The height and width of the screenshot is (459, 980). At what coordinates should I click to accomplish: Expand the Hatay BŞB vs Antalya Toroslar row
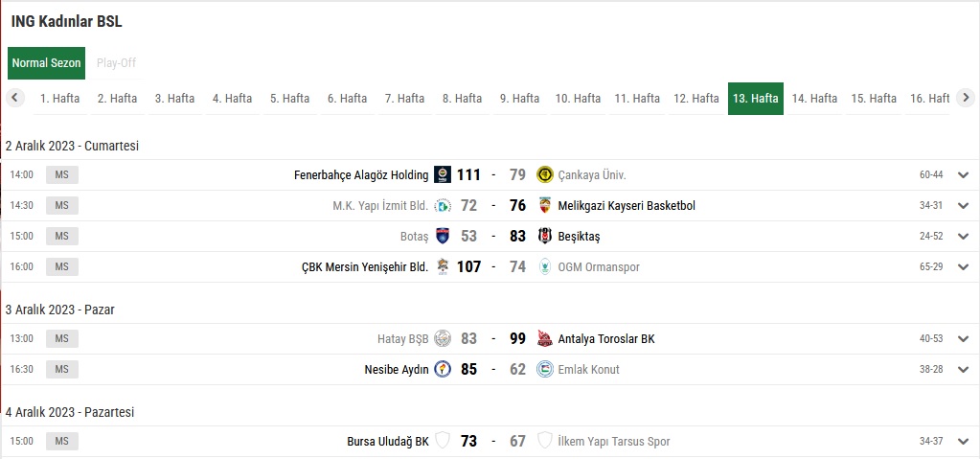click(963, 339)
